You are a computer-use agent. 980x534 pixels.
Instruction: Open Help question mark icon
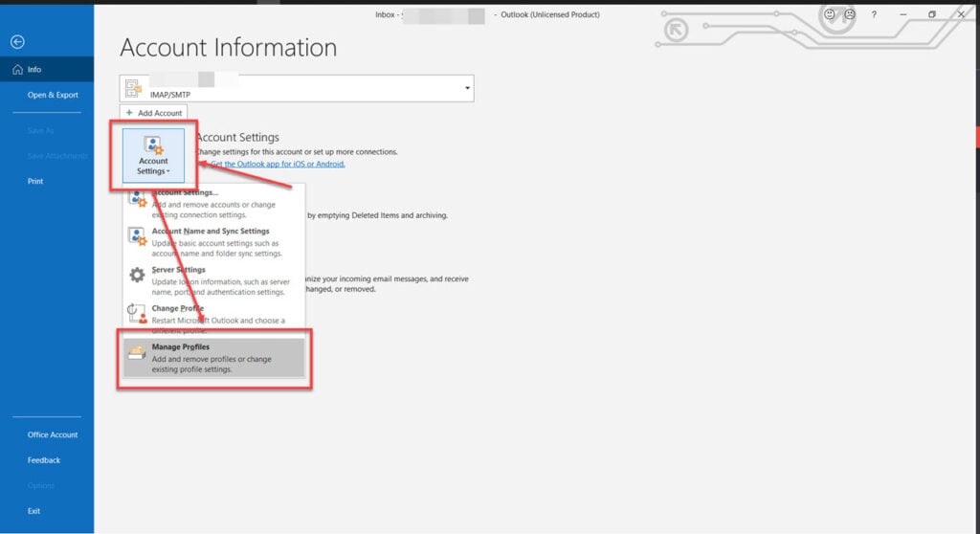874,14
